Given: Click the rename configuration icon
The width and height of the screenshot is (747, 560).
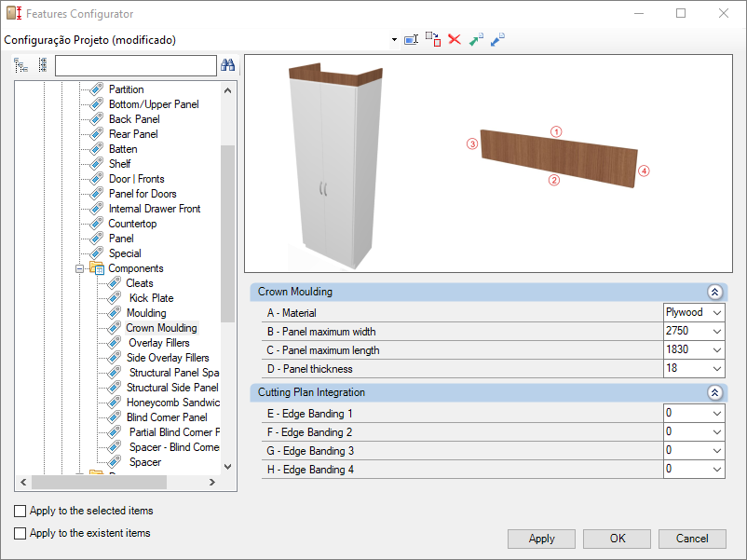Looking at the screenshot, I should pyautogui.click(x=411, y=39).
